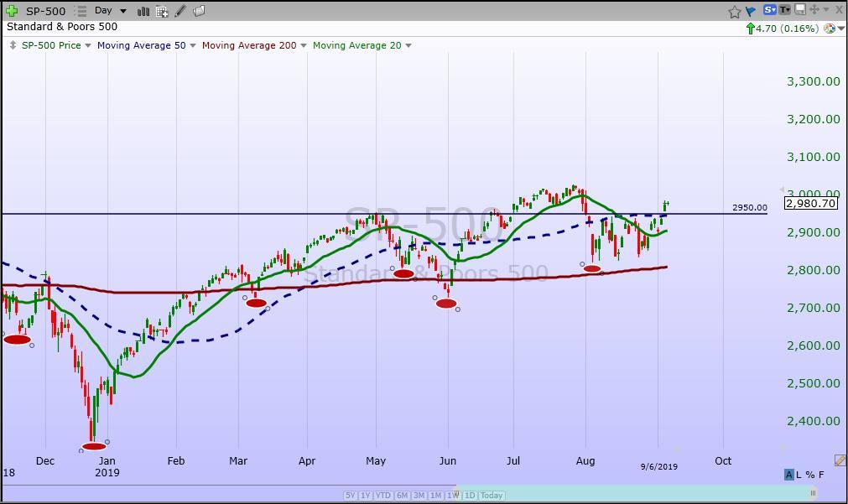The width and height of the screenshot is (848, 504).
Task: Select the pencil drawing tools icon
Action: click(180, 10)
